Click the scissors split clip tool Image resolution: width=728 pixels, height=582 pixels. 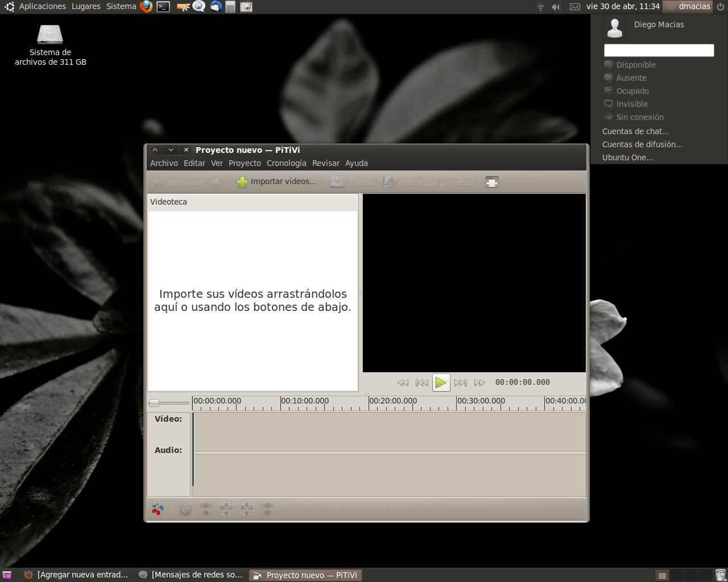158,509
